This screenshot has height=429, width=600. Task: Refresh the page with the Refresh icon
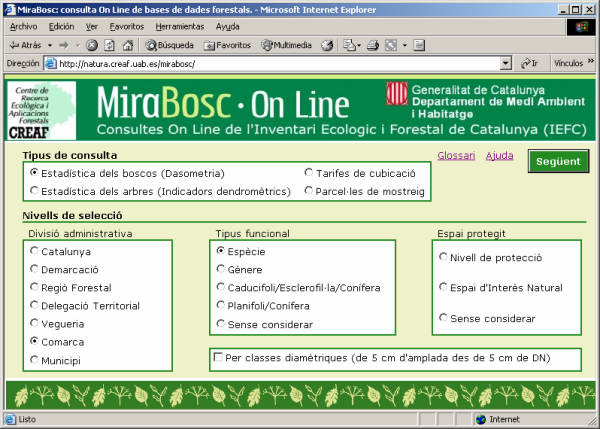(x=109, y=45)
